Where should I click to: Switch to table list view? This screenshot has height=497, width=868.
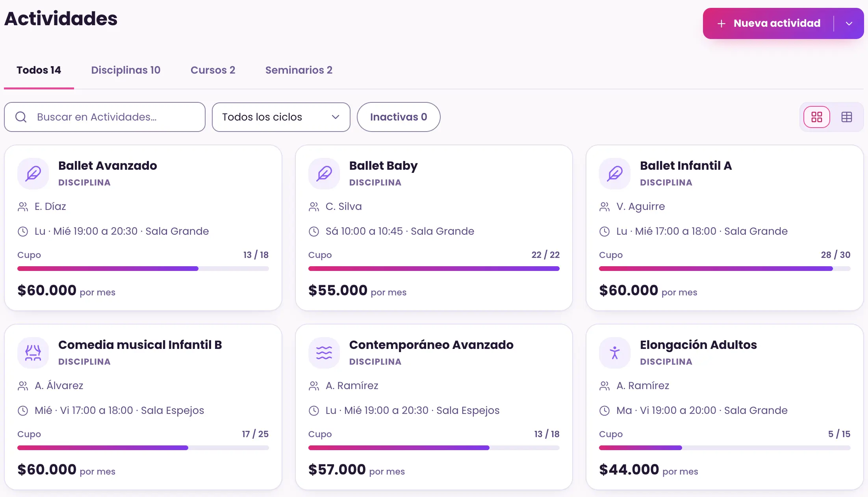click(847, 117)
